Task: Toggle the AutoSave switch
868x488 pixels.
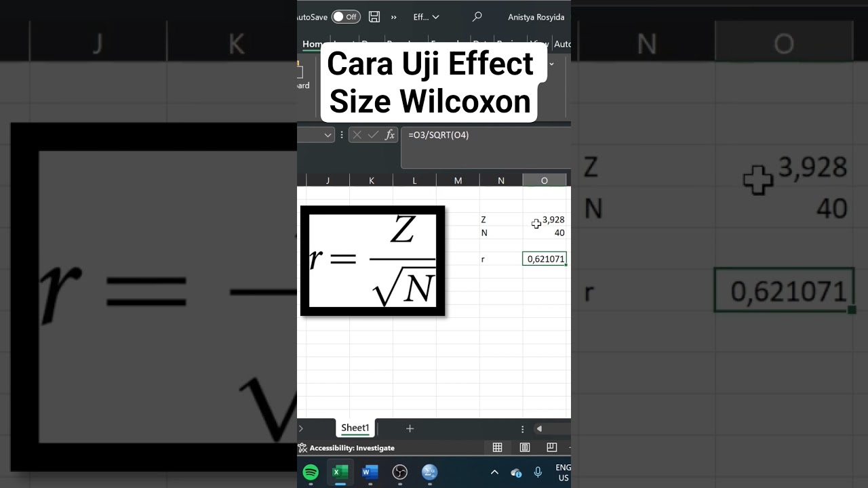Action: click(346, 17)
